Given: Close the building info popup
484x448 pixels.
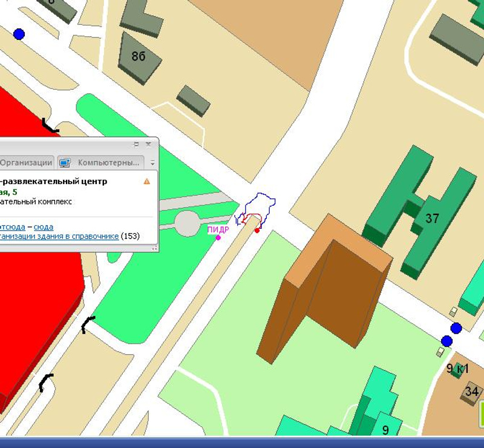Looking at the screenshot, I should point(148,144).
